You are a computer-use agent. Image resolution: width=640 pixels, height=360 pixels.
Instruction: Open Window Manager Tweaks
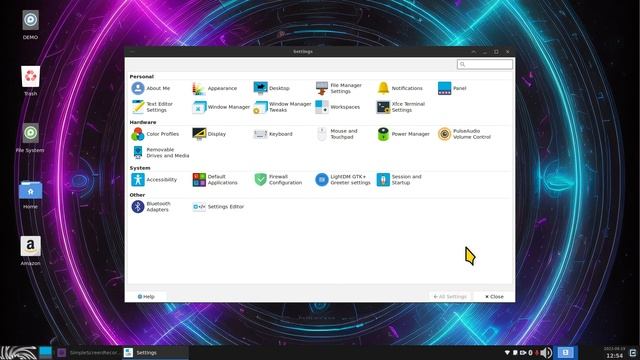pyautogui.click(x=282, y=107)
